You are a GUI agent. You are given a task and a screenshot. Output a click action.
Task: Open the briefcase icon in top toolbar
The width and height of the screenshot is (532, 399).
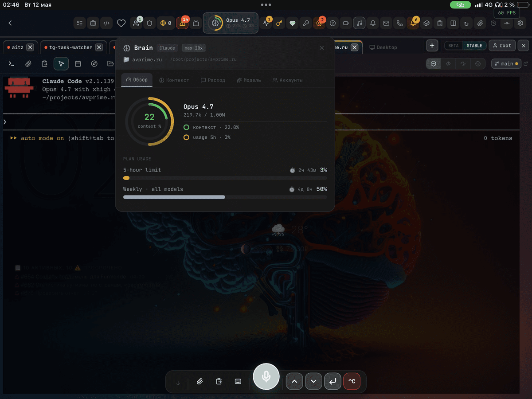(x=93, y=23)
